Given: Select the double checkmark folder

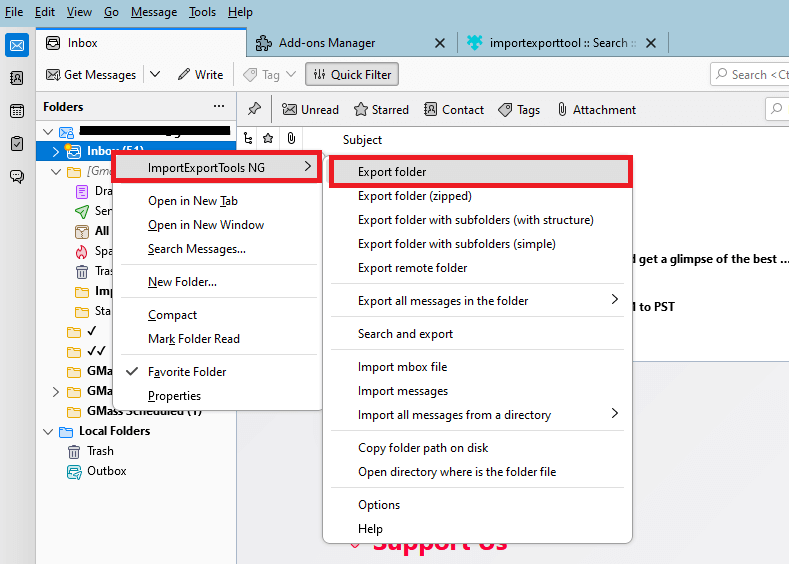Looking at the screenshot, I should [87, 351].
